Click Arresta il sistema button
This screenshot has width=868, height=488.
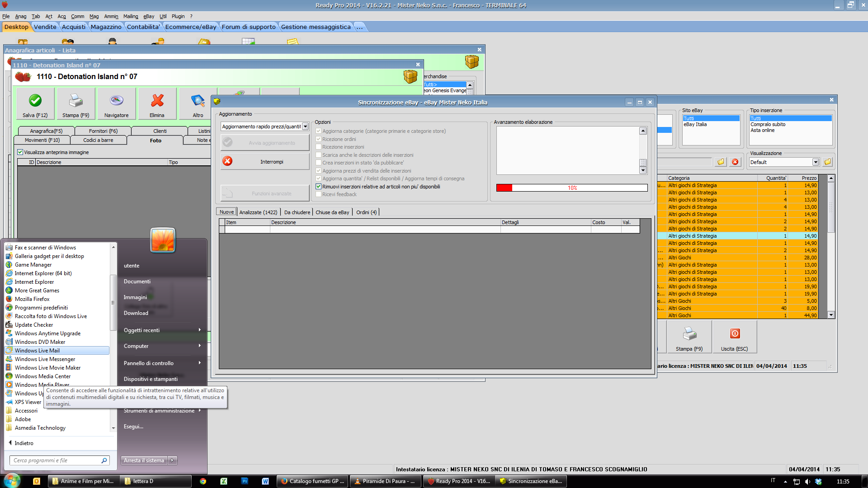coord(144,460)
